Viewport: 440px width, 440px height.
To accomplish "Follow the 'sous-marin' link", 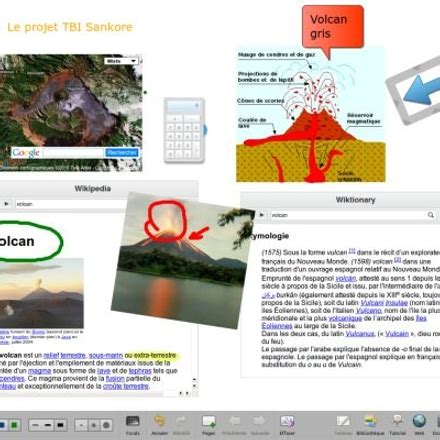I will pyautogui.click(x=106, y=355).
